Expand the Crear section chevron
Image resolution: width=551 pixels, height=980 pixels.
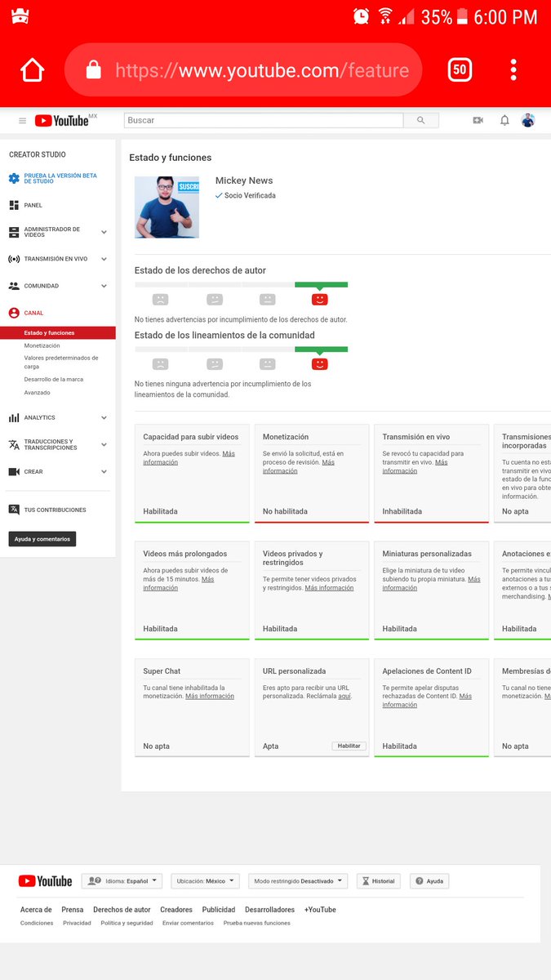pos(104,471)
